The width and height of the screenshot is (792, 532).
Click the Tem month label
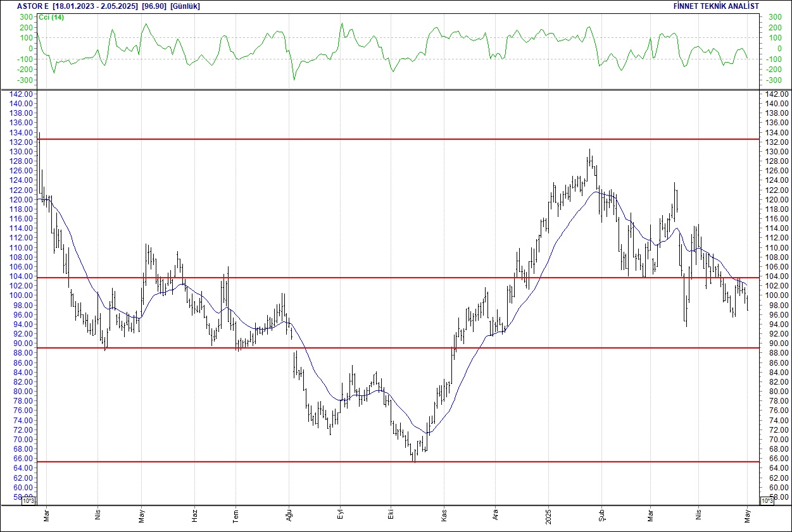point(236,515)
